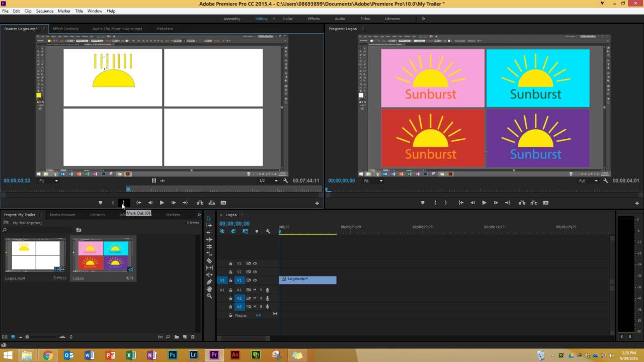Click Mark Out in the Source monitor

click(x=124, y=203)
